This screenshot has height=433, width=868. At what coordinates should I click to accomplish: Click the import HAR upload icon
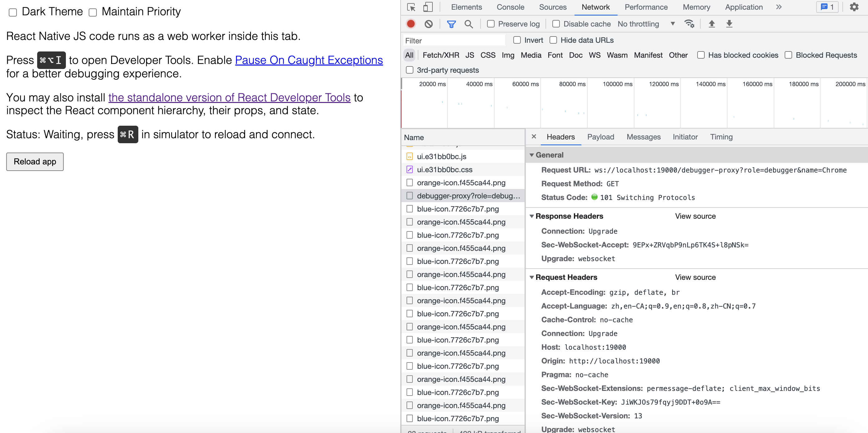(x=712, y=24)
